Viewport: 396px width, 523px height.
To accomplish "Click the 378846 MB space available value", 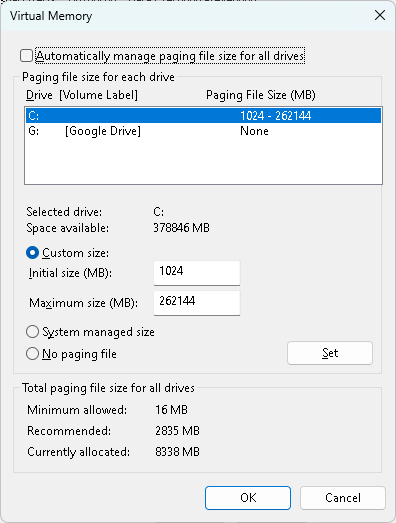I will pyautogui.click(x=181, y=228).
